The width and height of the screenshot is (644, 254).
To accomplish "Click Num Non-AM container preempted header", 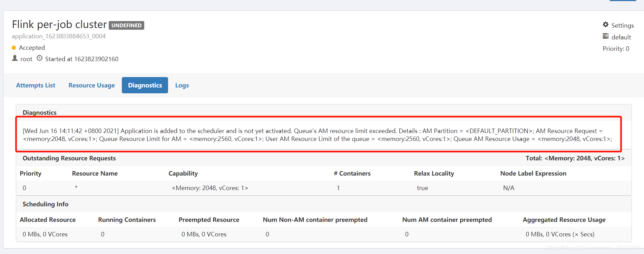I will pos(315,220).
